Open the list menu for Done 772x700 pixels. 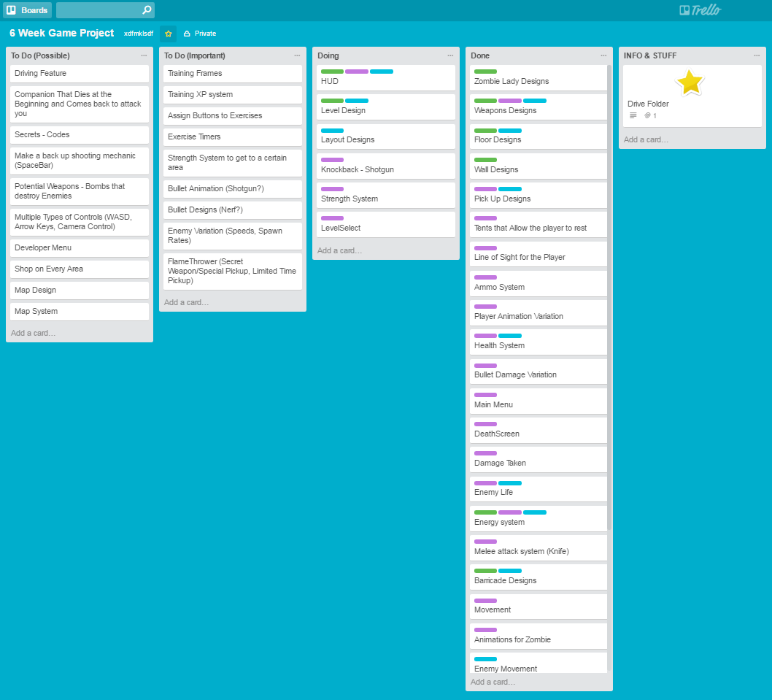603,55
